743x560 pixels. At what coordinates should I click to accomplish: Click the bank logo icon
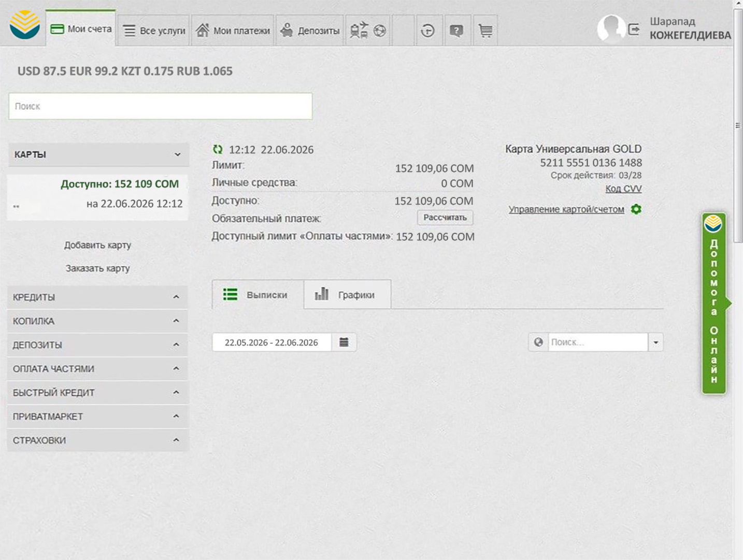[24, 24]
